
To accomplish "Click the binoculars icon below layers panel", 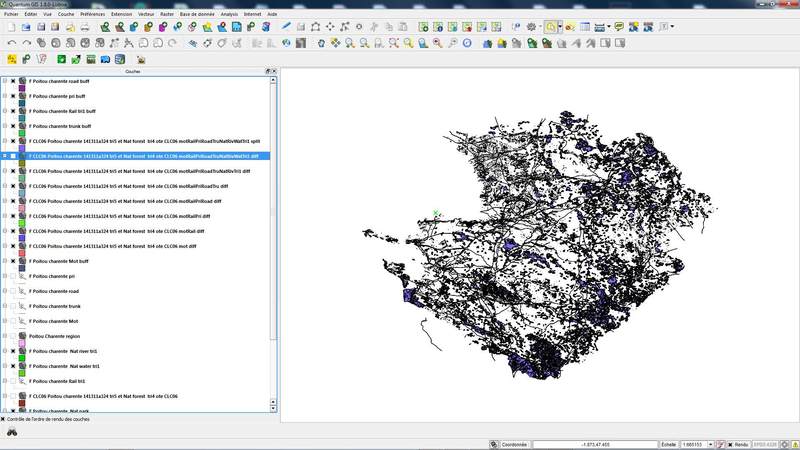I will pos(12,433).
